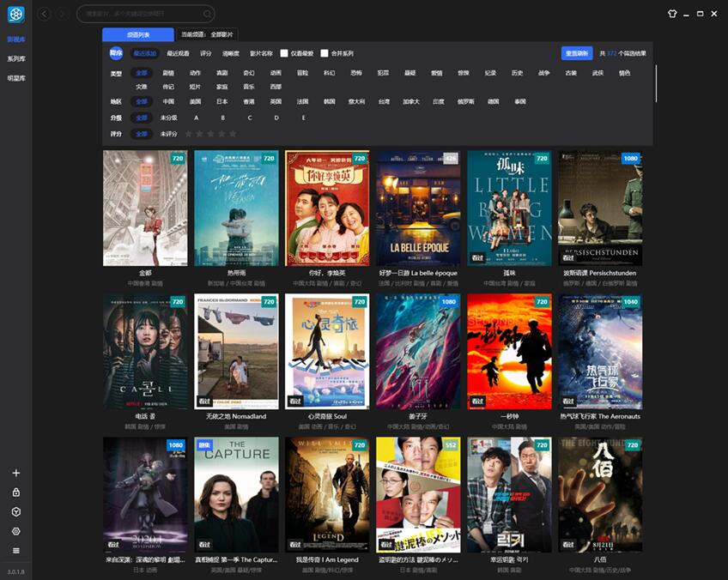The width and height of the screenshot is (728, 580).
Task: Click the third star in rating filter
Action: (x=210, y=134)
